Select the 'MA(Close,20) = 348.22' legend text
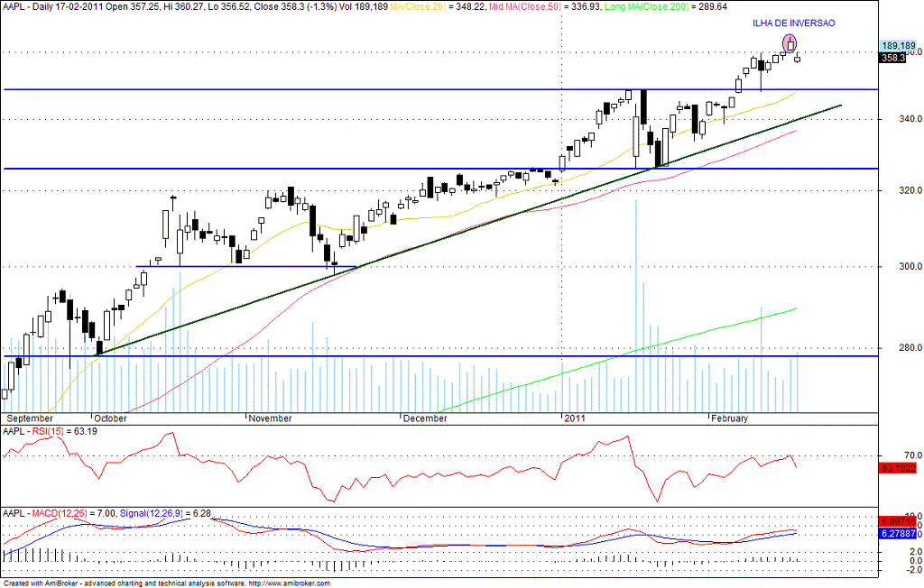The height and width of the screenshot is (588, 924). [x=433, y=6]
